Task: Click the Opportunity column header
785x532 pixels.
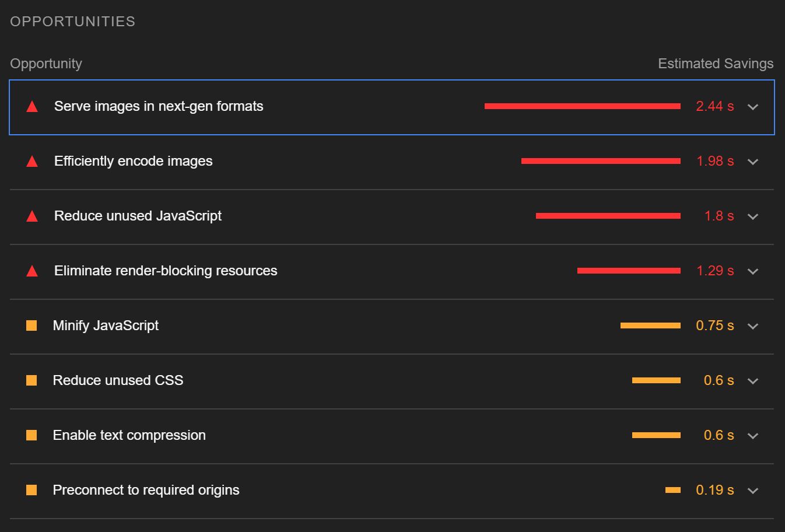Action: pos(46,64)
